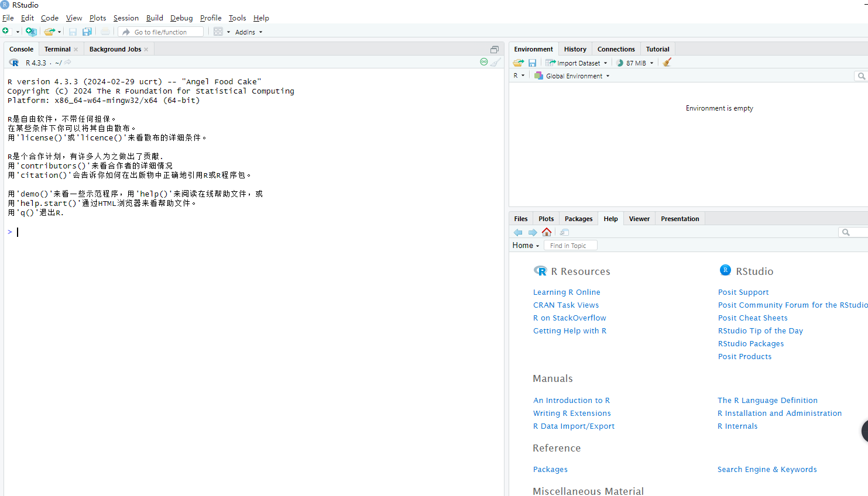Open the Help menu in menu bar
This screenshot has width=868, height=496.
pos(261,18)
